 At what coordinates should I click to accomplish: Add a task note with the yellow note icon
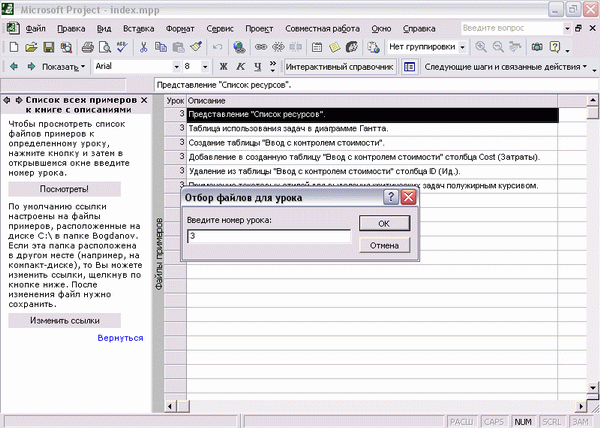(x=334, y=47)
